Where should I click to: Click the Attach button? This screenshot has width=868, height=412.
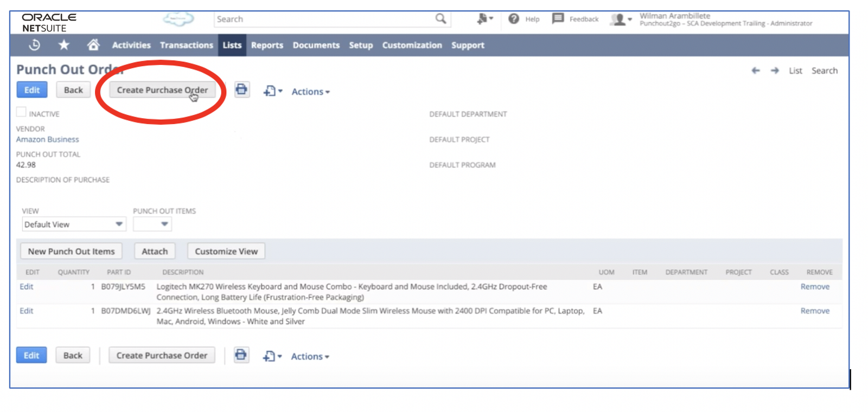click(x=155, y=251)
